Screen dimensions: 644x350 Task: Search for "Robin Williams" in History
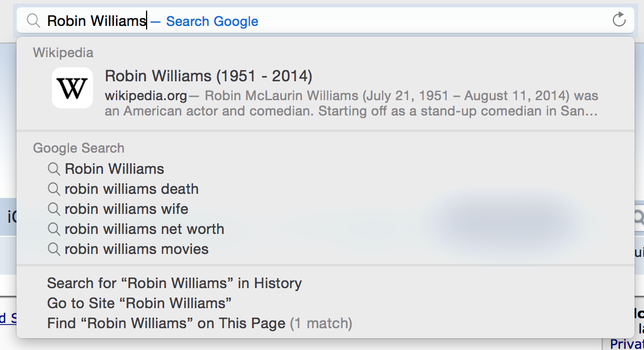174,283
